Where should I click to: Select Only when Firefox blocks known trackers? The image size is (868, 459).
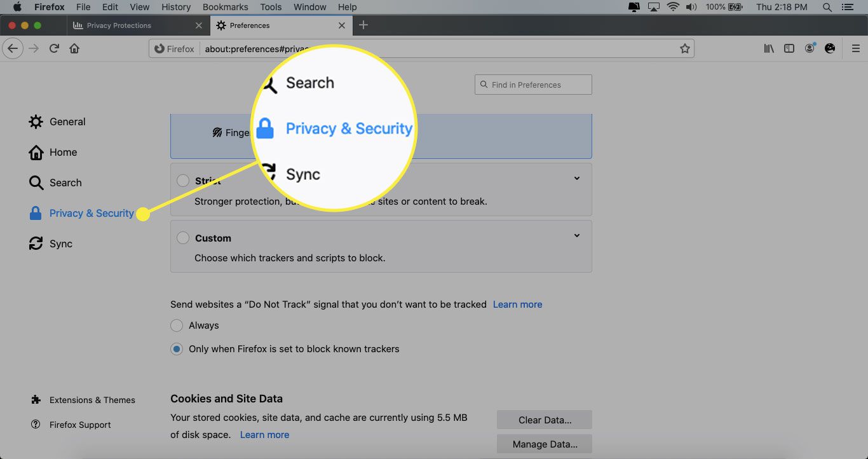pyautogui.click(x=177, y=348)
